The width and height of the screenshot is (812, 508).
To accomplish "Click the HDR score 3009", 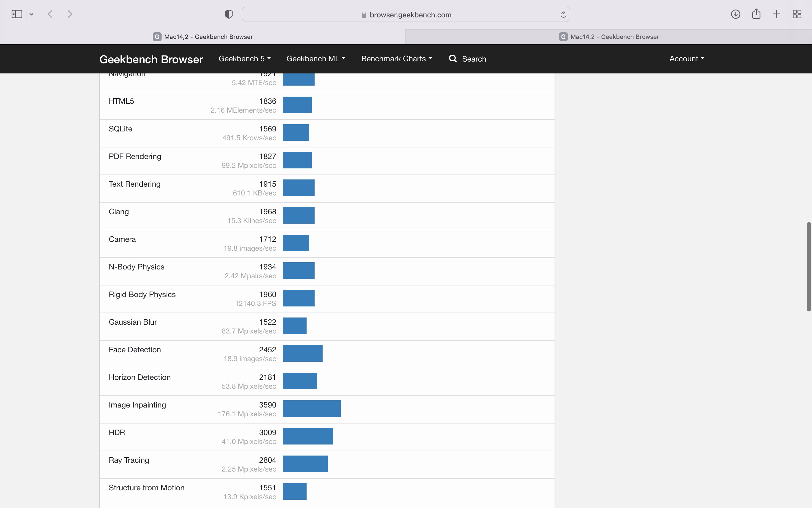I will (268, 432).
